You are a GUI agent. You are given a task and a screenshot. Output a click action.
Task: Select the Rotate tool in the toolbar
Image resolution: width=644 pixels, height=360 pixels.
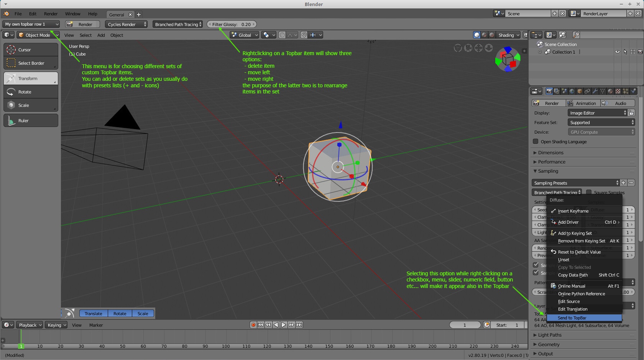click(31, 92)
